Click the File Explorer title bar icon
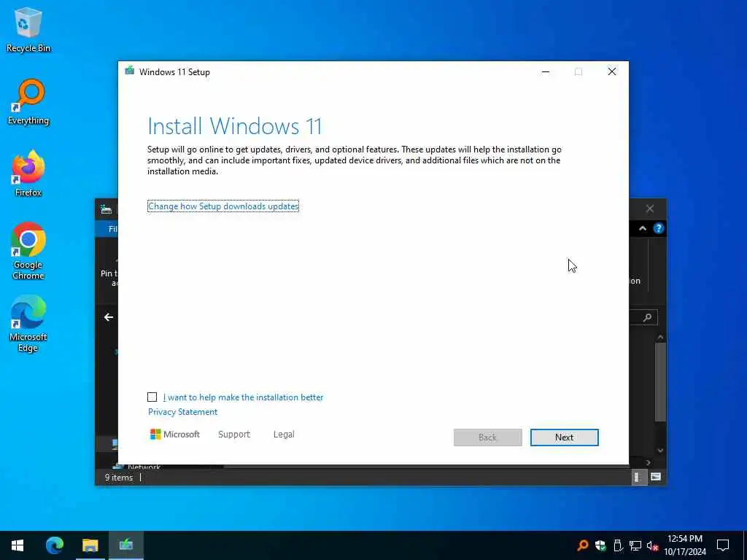This screenshot has height=560, width=747. click(106, 209)
